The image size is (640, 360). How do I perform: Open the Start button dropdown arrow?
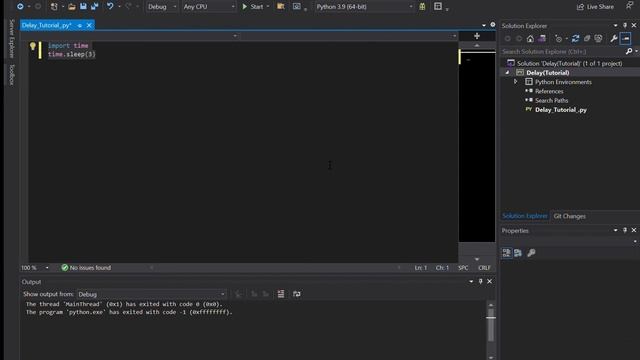click(268, 7)
